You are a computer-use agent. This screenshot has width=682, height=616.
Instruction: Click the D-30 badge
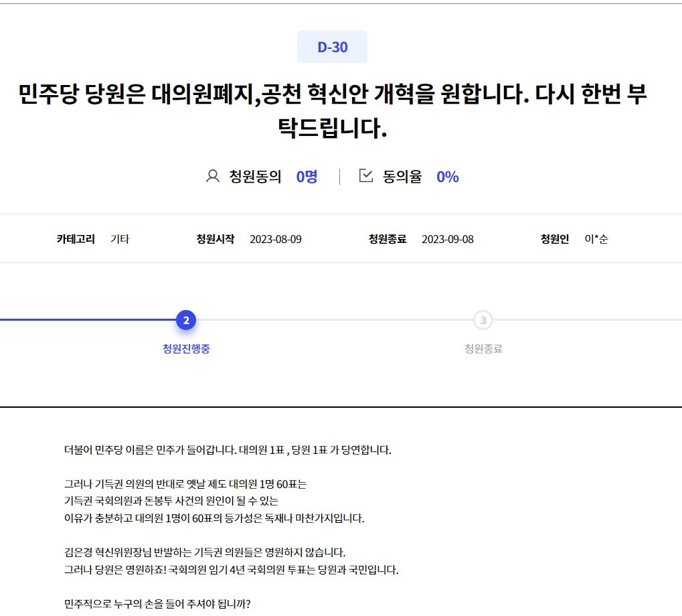[332, 48]
